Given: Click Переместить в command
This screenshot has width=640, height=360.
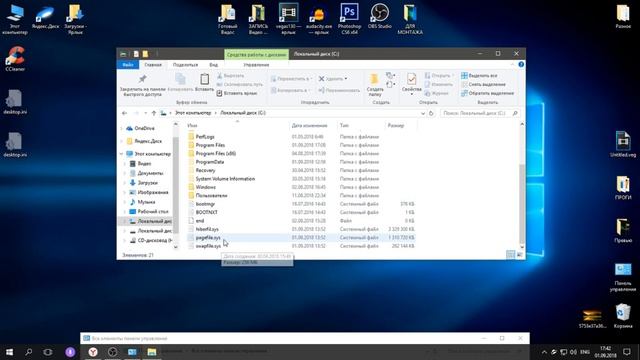Looking at the screenshot, I should pos(291,78).
